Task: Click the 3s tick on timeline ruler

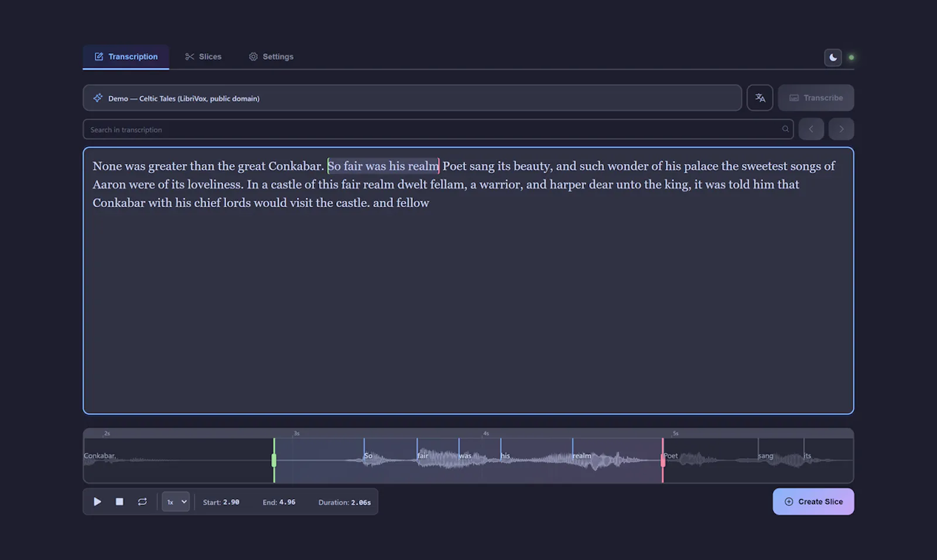Action: point(296,434)
